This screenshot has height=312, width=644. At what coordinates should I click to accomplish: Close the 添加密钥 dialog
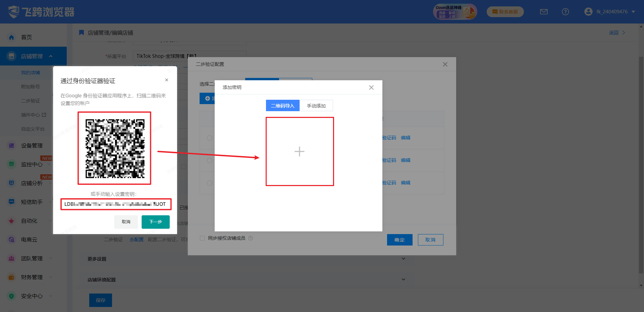pyautogui.click(x=371, y=88)
